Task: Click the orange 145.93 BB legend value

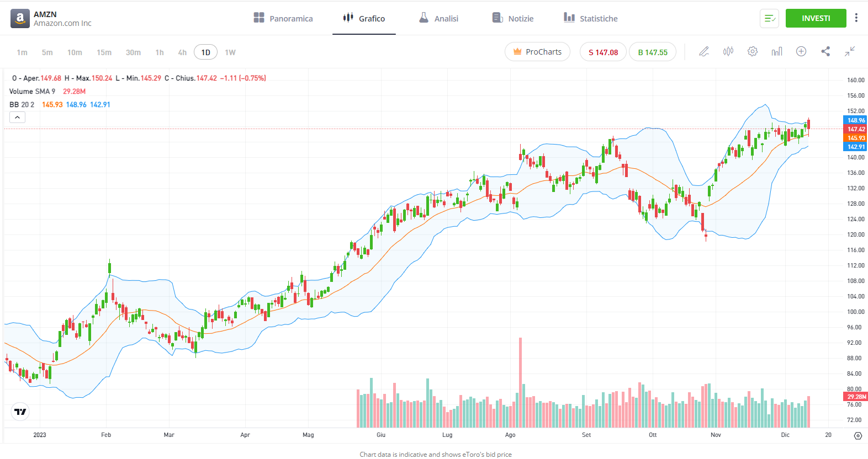Action: click(x=52, y=105)
